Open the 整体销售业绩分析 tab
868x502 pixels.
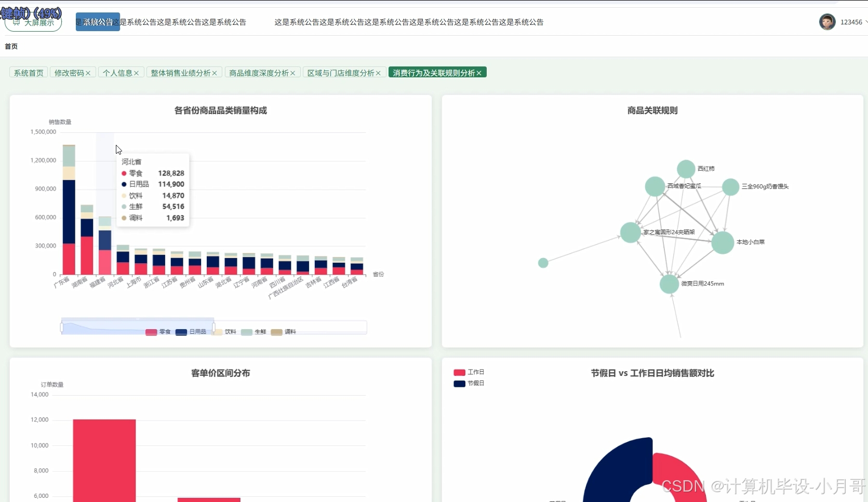[x=181, y=73]
